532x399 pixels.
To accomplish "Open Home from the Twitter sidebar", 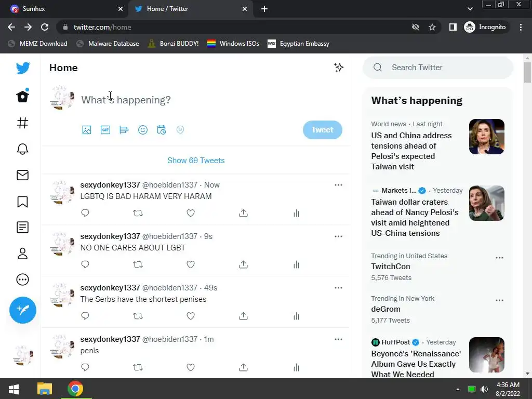I will [x=23, y=96].
